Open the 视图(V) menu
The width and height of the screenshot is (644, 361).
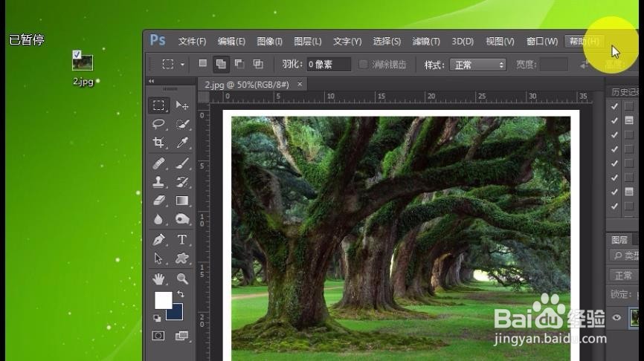click(500, 42)
